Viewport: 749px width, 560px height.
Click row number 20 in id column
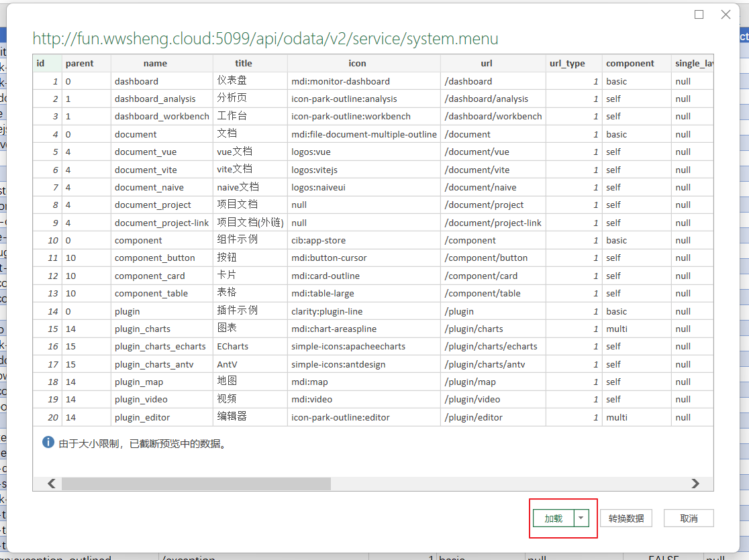53,418
